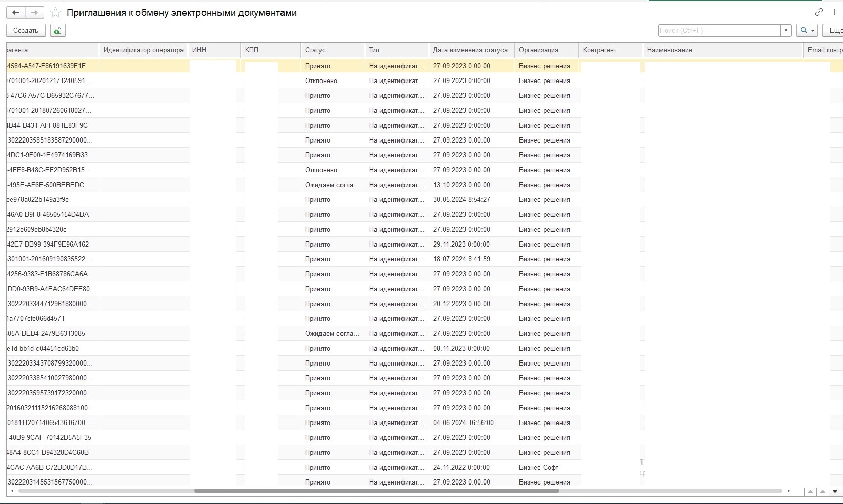Screen dimensions: 843x504
Task: Go forward using the right arrow button
Action: 34,13
